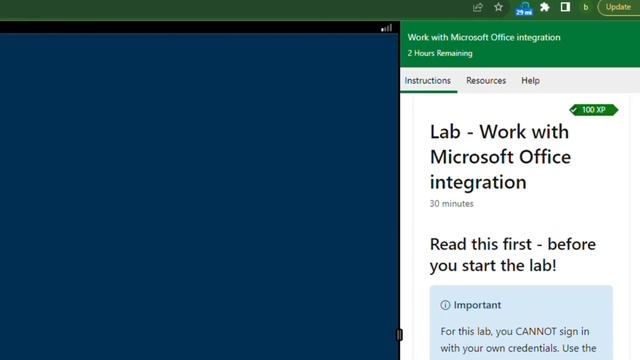
Task: Open the Extensions puzzle-piece menu
Action: (x=544, y=7)
